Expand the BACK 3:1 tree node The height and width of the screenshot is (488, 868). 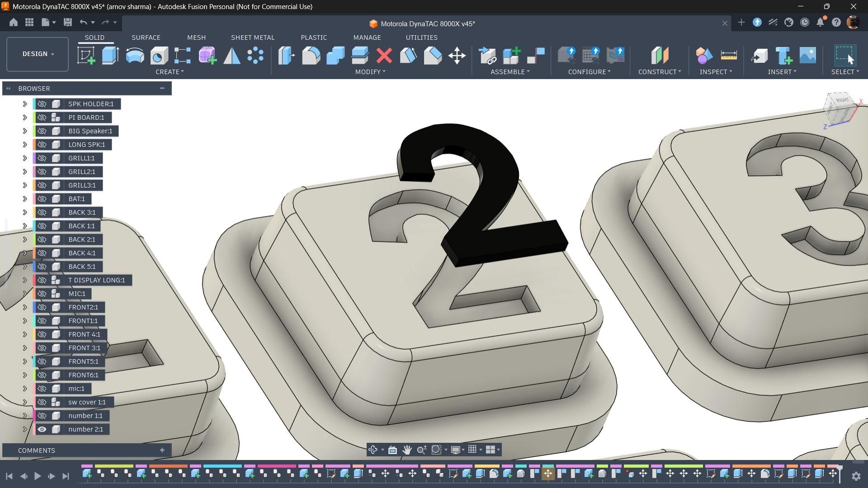[25, 212]
